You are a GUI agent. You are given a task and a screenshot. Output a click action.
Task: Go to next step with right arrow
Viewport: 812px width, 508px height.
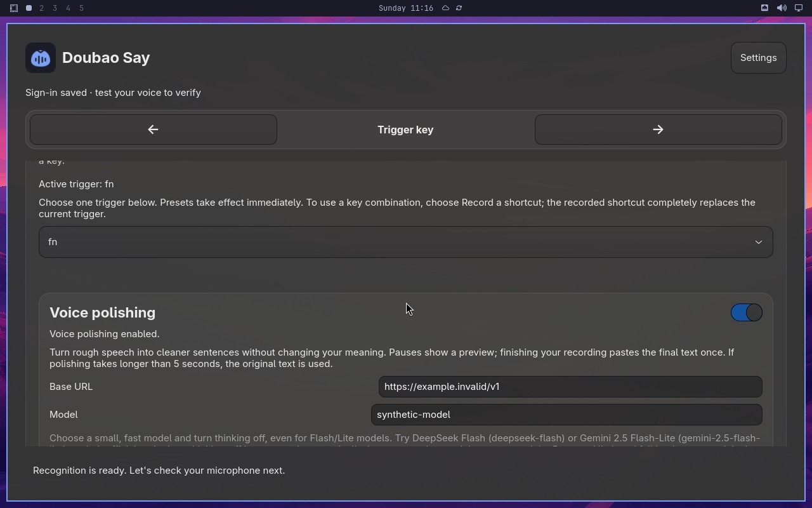pyautogui.click(x=658, y=130)
